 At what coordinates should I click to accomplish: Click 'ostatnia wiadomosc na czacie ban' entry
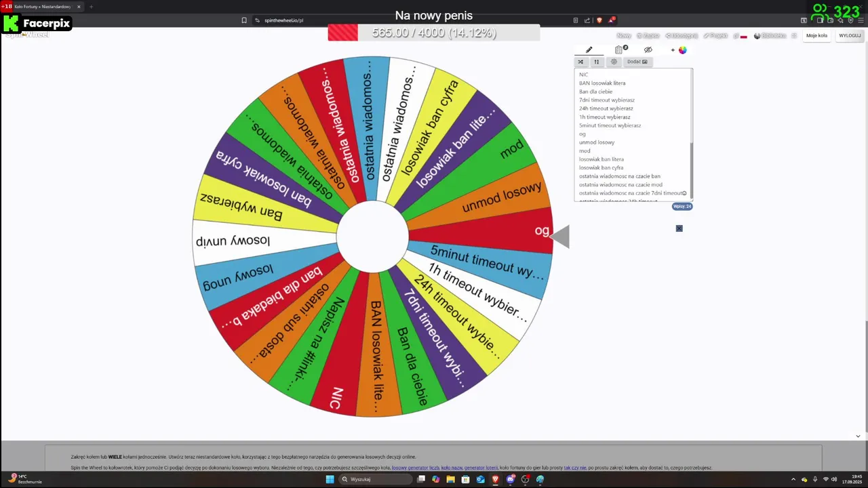tap(620, 176)
